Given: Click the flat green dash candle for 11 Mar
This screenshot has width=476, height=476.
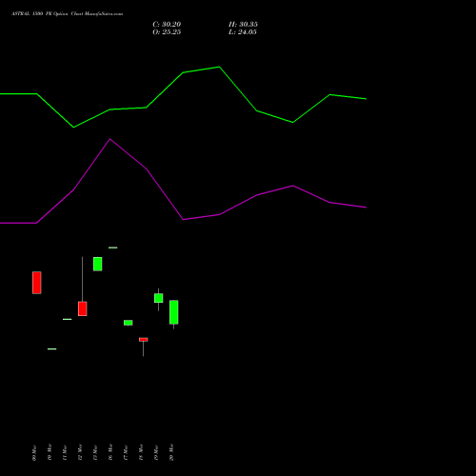Looking at the screenshot, I should [68, 319].
